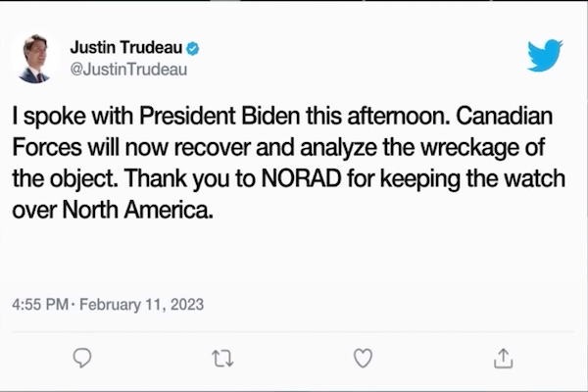Click the 4:55 PM timestamp
588x392 pixels.
[x=37, y=305]
